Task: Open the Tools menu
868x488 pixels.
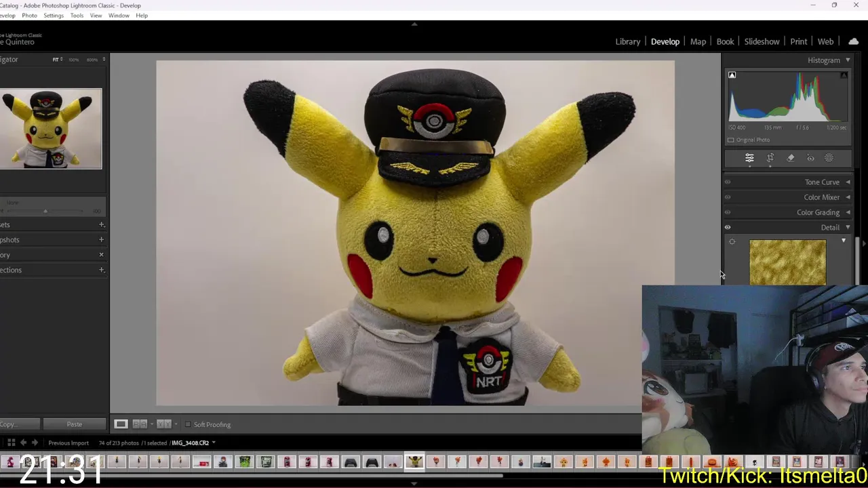Action: [77, 15]
